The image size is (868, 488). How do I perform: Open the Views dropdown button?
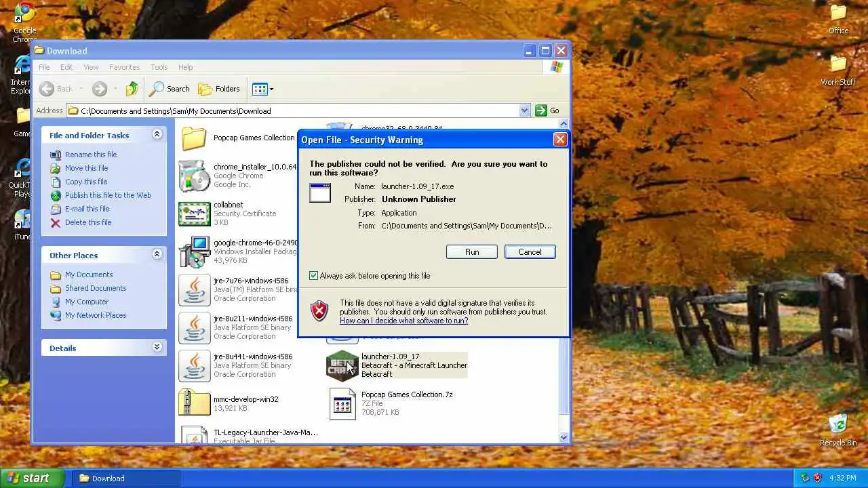point(262,89)
